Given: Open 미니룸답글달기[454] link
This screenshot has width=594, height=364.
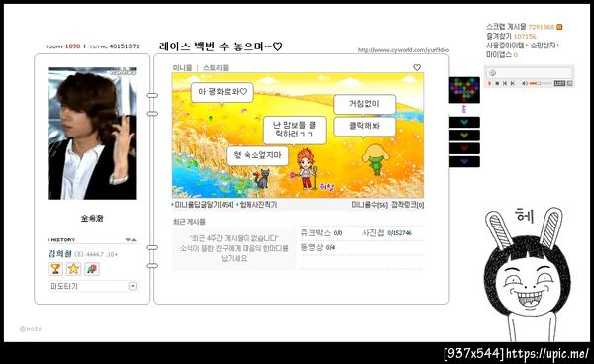Looking at the screenshot, I should (x=203, y=205).
